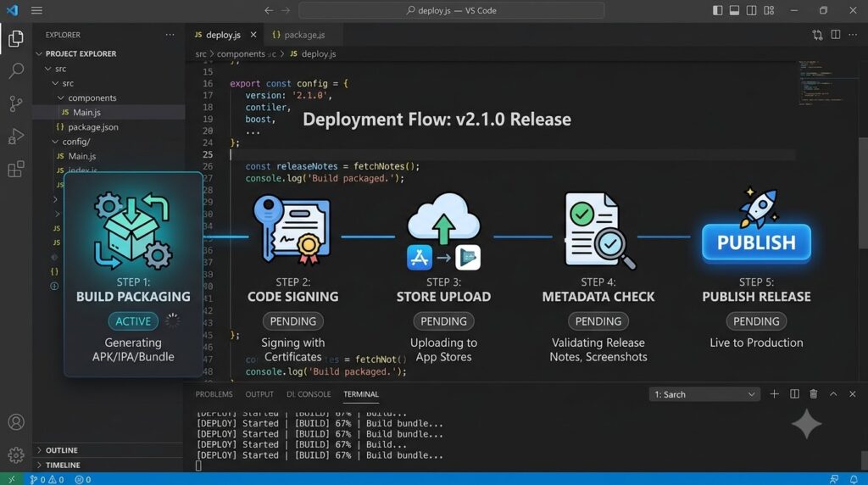Viewport: 868px width, 485px height.
Task: Open the DL CONSOLE panel tab
Action: point(309,394)
